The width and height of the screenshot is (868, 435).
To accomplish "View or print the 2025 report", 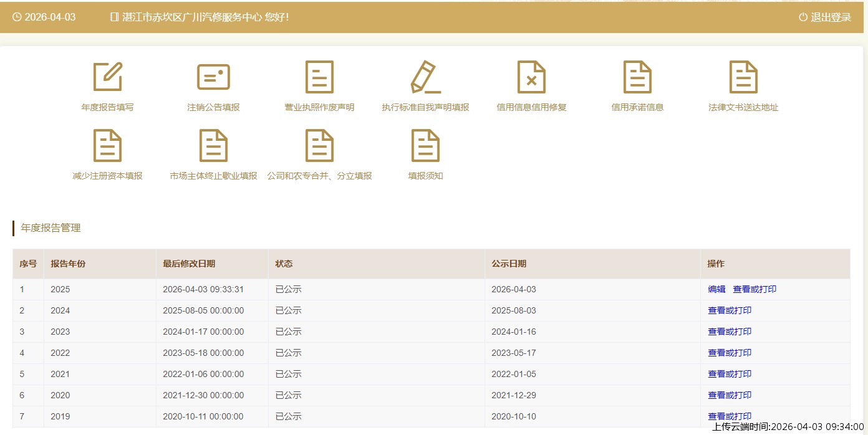I will pos(755,289).
